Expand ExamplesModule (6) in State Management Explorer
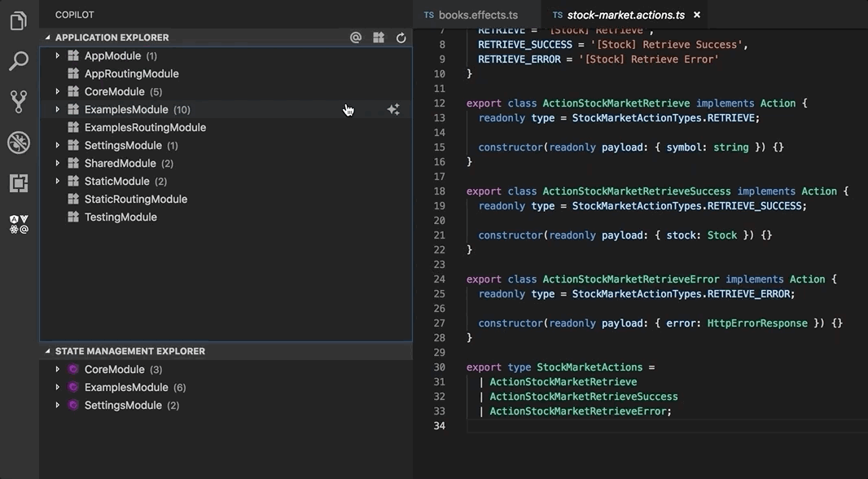This screenshot has height=479, width=868. click(x=57, y=387)
